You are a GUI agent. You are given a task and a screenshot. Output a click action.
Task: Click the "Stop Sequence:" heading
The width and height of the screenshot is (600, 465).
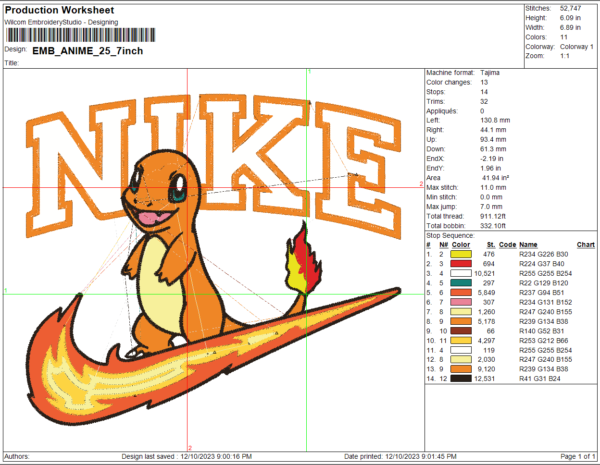[x=449, y=235]
